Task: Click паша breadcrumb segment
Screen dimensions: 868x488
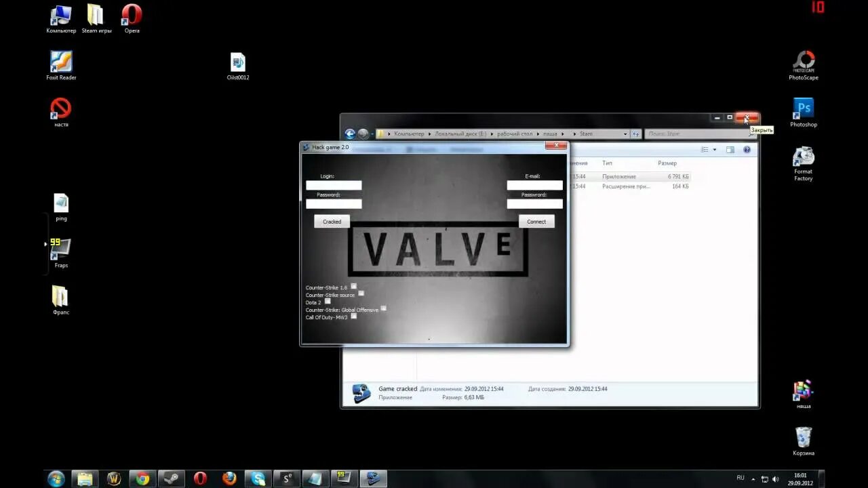Action: 550,134
